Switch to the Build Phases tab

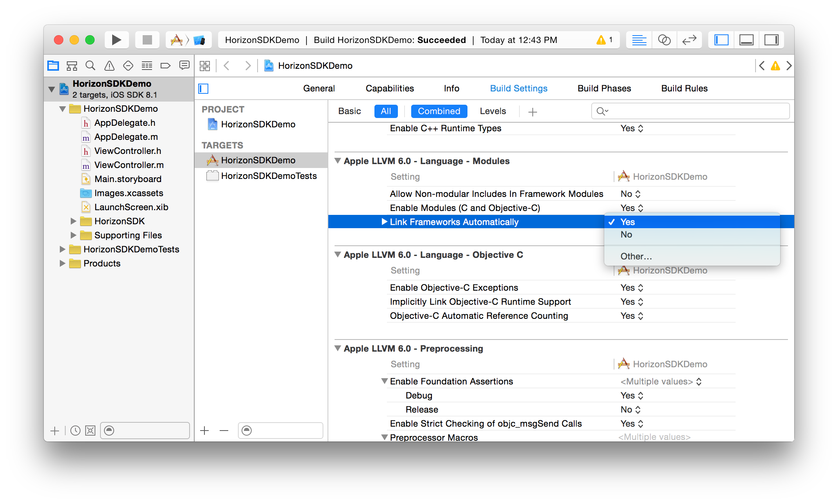pos(604,89)
